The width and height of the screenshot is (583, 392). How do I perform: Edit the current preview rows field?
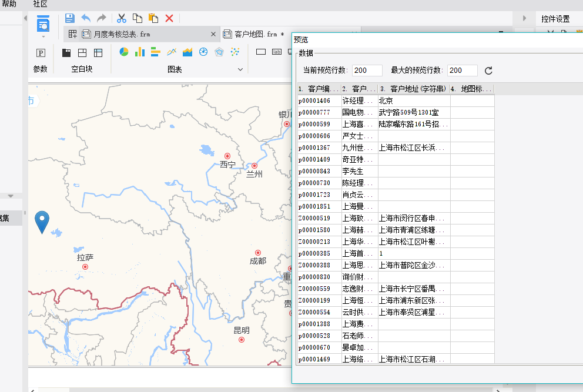pos(367,71)
